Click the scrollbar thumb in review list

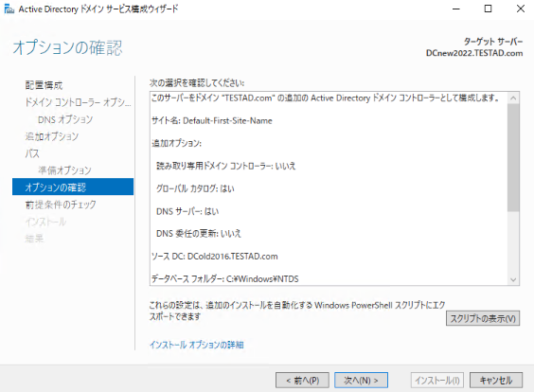pos(513,158)
